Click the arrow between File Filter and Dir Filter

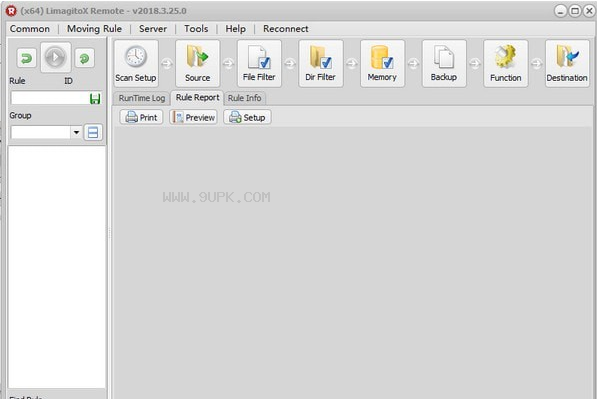click(x=290, y=64)
